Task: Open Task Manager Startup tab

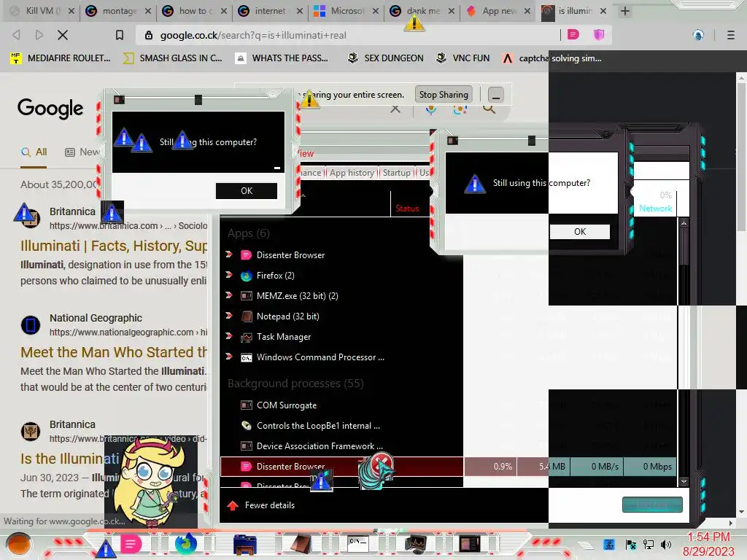Action: [396, 173]
